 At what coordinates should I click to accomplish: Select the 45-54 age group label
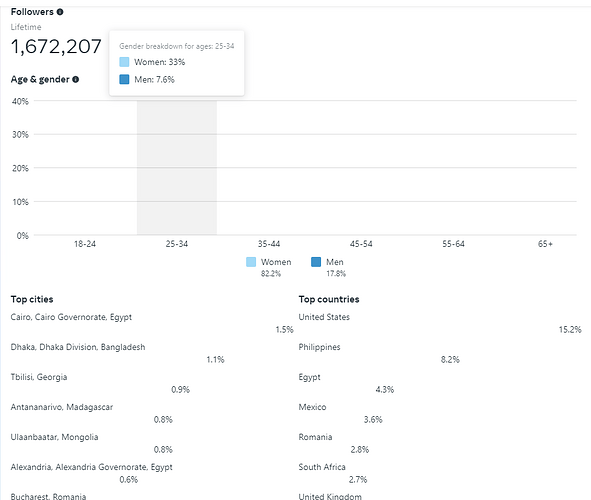[x=361, y=244]
